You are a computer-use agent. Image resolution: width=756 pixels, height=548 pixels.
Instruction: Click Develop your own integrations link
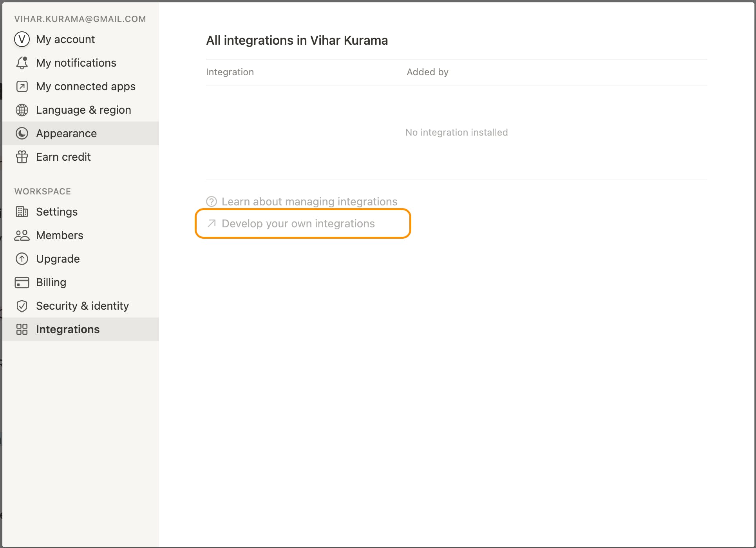click(x=298, y=223)
